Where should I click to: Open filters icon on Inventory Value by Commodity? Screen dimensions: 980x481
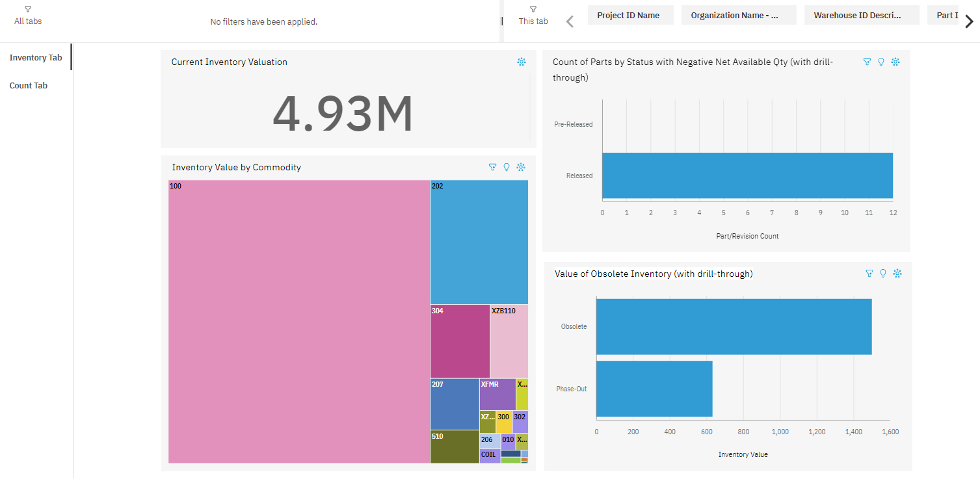492,167
